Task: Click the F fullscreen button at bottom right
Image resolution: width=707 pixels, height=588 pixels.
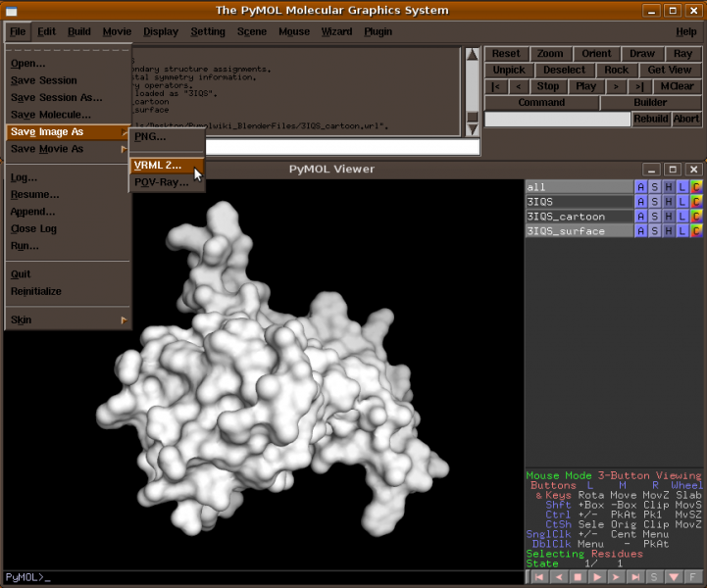Action: point(693,577)
